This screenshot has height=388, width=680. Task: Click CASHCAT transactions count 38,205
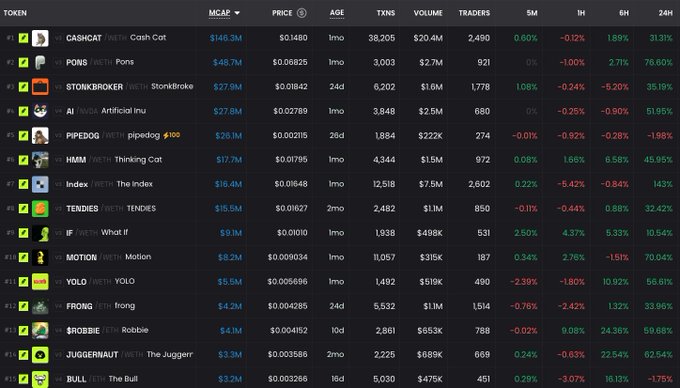coord(382,38)
